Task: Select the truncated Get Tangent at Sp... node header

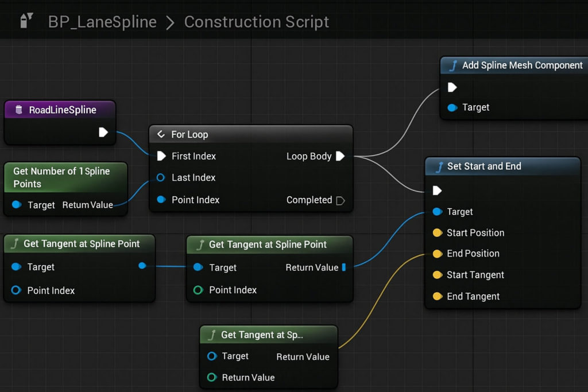Action: [262, 335]
